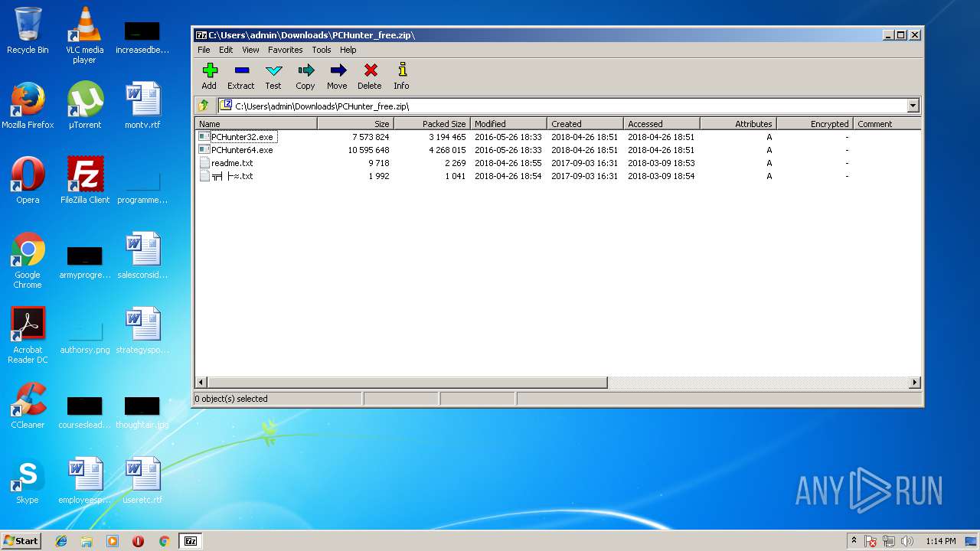This screenshot has width=980, height=551.
Task: Show hidden tray icons arrow
Action: click(x=854, y=541)
